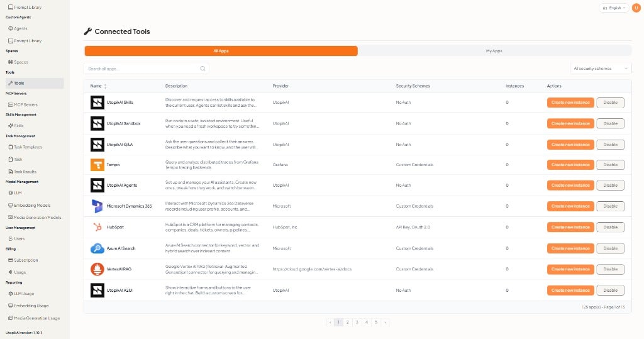Create new instance for UtopikAI Skills

[x=570, y=103]
